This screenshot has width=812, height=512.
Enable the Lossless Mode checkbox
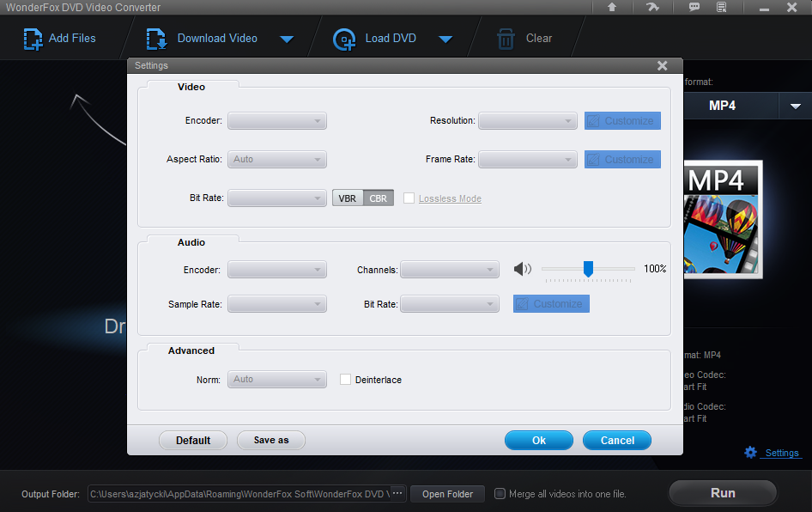(409, 198)
